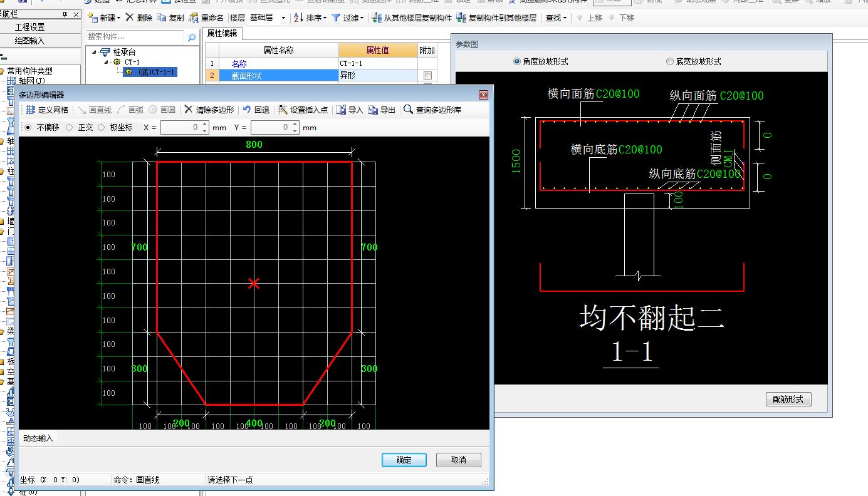Select the 极坐标 radio option
Viewport: 868px width, 496px height.
click(102, 128)
